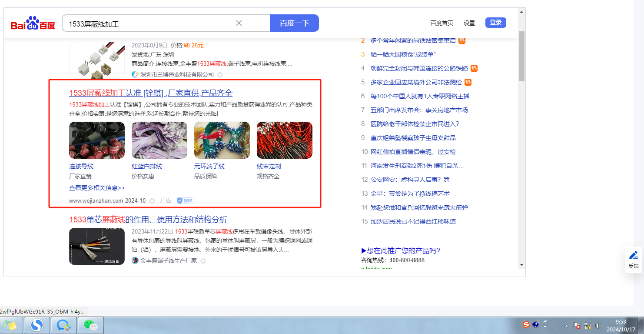
Task: Open hot topic 河南发生刑案致2死1伤
Action: coord(417,166)
